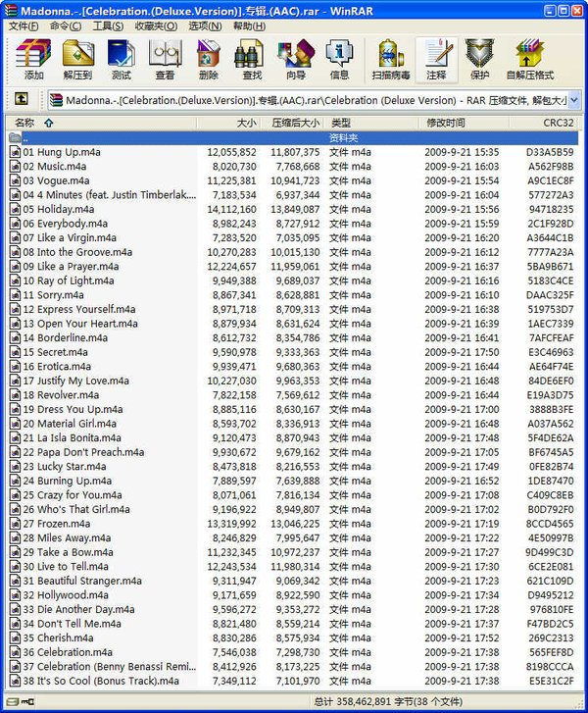Click the disk icon in status bar
The height and width of the screenshot is (713, 588).
[13, 701]
